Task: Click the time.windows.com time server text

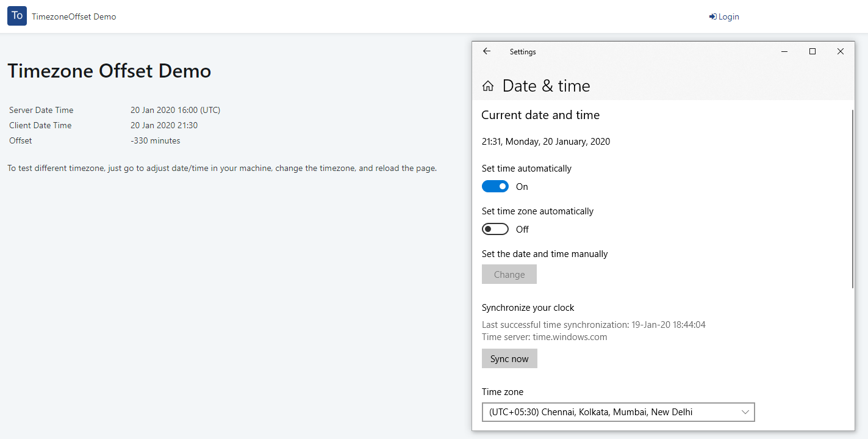Action: [x=570, y=337]
